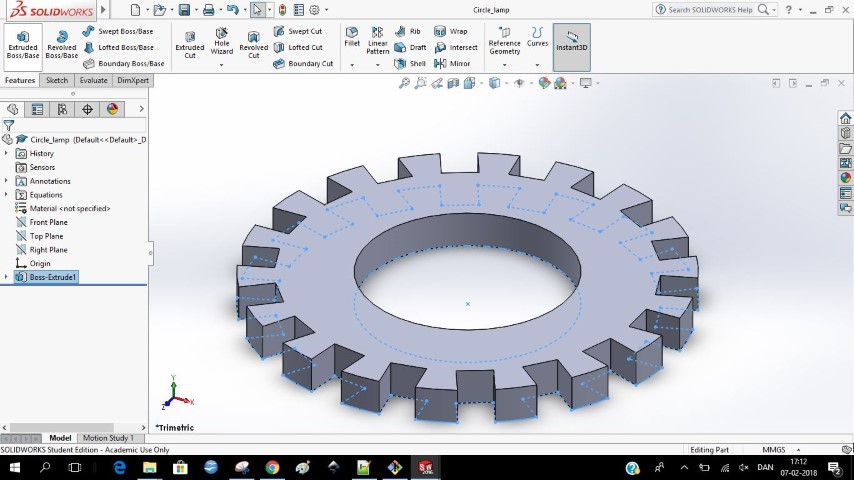Open the DimXpertManager crosshair tab

pyautogui.click(x=87, y=110)
